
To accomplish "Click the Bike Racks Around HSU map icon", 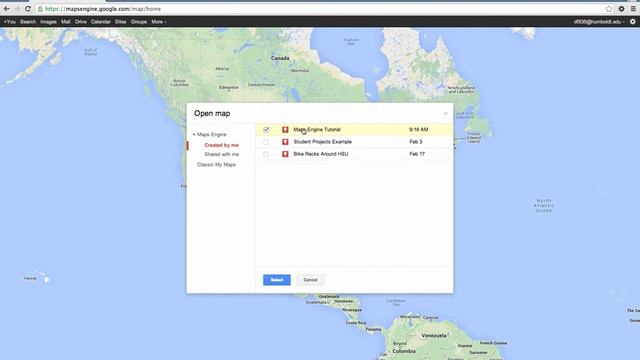I will point(285,154).
